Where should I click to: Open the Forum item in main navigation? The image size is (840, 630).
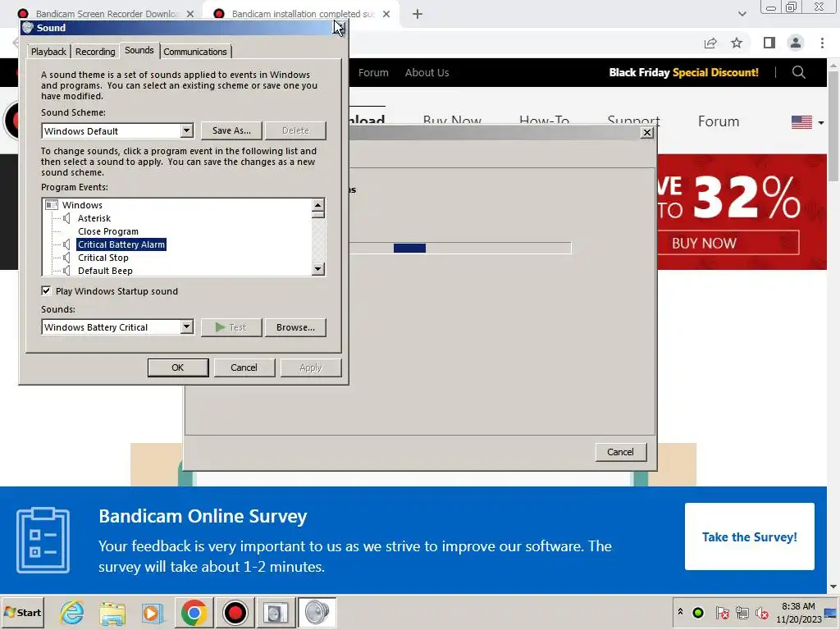(719, 121)
